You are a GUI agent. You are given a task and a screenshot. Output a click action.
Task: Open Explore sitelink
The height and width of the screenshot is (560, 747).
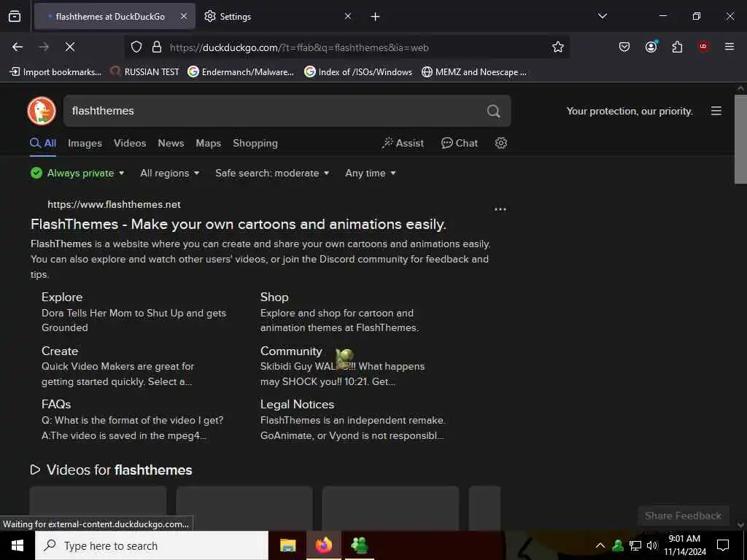click(x=62, y=297)
